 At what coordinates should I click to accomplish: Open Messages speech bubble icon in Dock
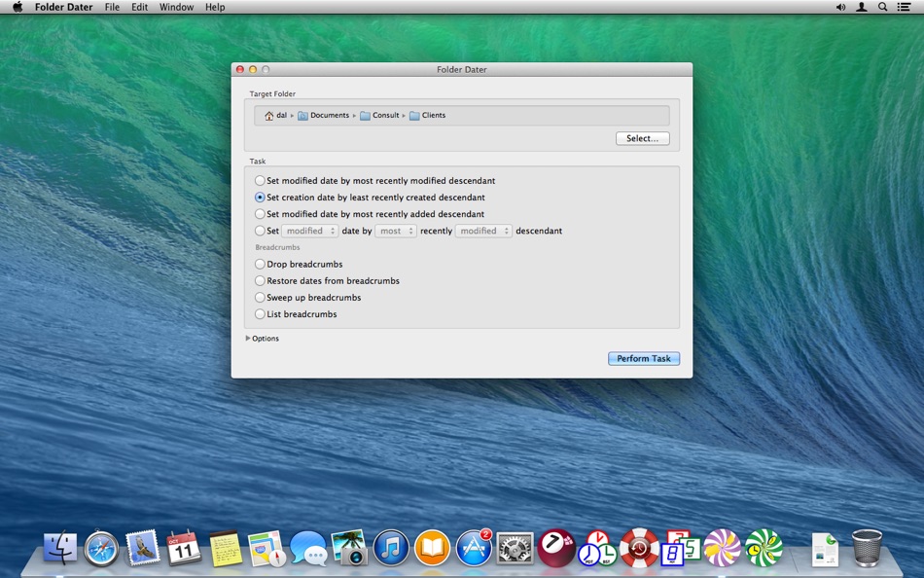click(308, 549)
